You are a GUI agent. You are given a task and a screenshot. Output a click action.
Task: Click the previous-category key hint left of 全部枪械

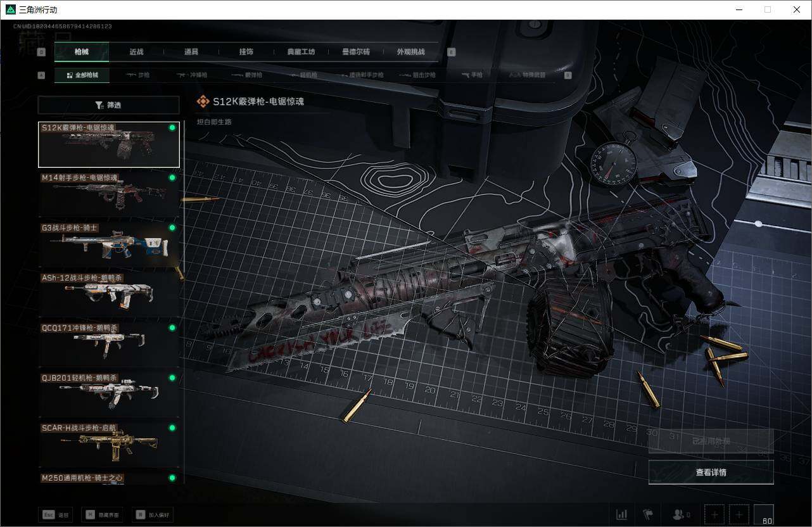pos(42,75)
